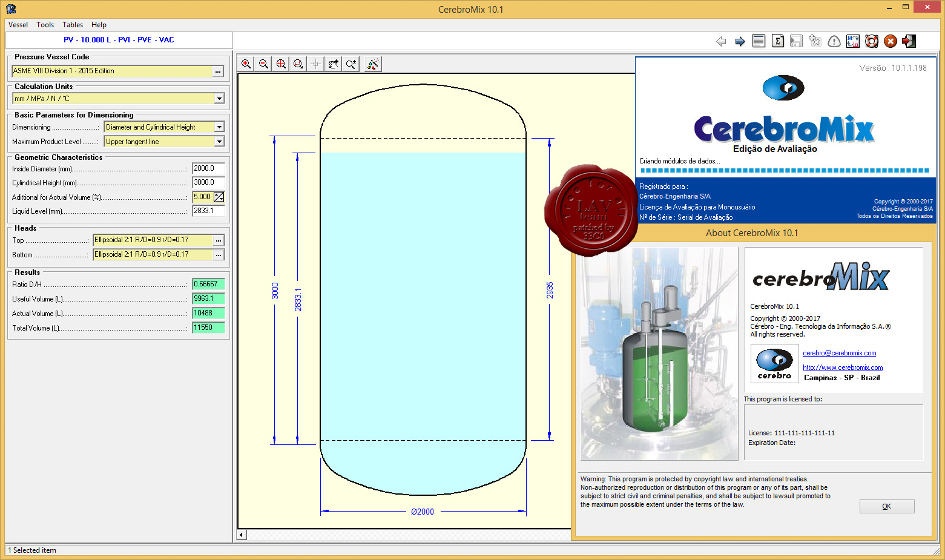Expand the Maximum Product Level dropdown
This screenshot has height=560, width=945.
pyautogui.click(x=219, y=142)
